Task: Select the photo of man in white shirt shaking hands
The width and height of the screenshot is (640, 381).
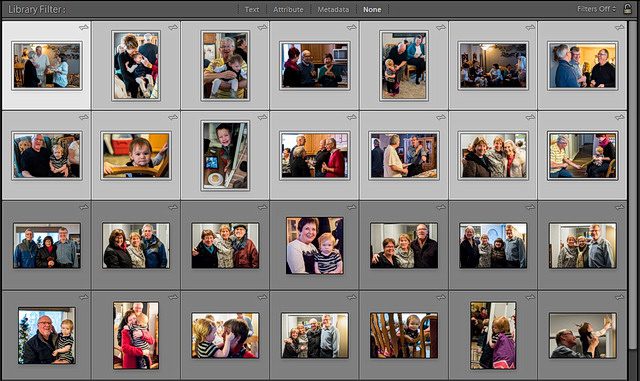Action: (404, 156)
